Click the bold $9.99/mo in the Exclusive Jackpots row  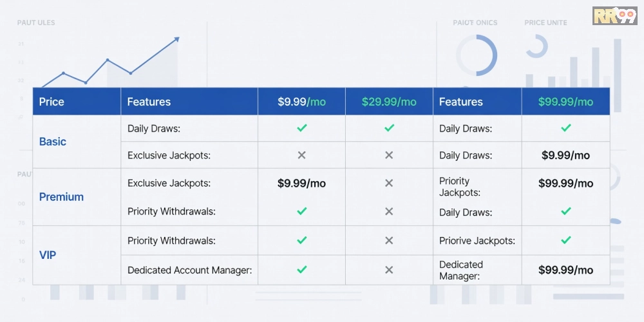301,183
